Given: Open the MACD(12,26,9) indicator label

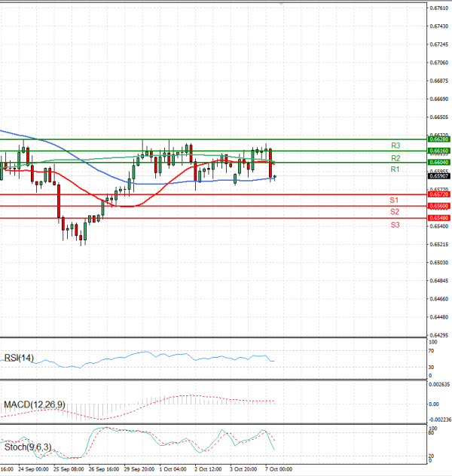Looking at the screenshot, I should tap(34, 405).
